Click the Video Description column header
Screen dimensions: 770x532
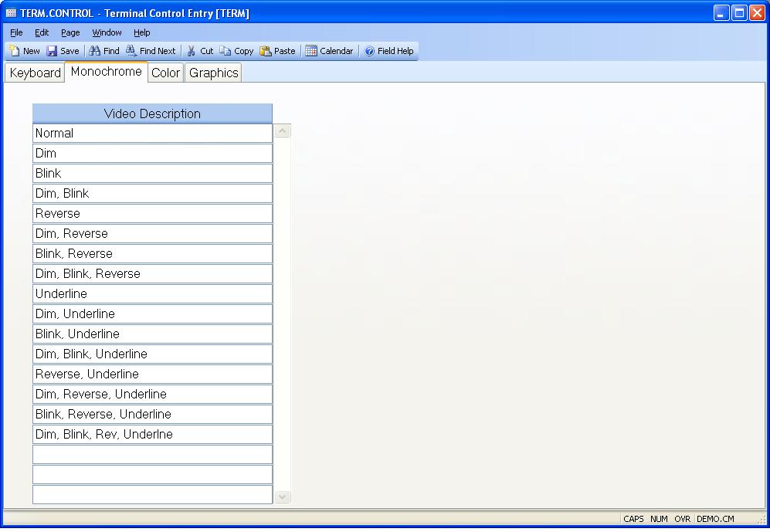152,114
